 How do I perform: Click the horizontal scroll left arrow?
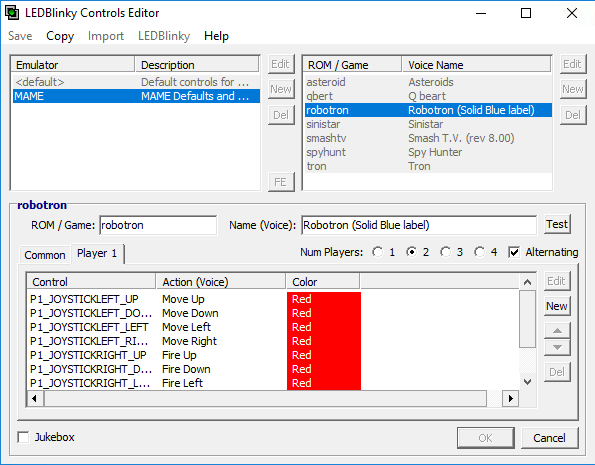pyautogui.click(x=35, y=399)
